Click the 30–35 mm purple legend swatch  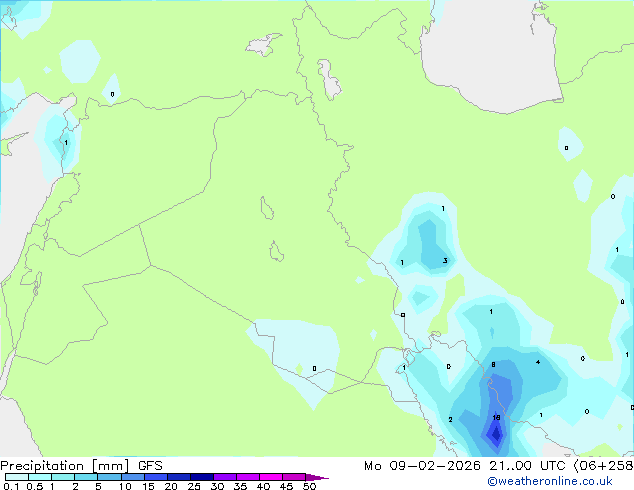click(x=224, y=477)
